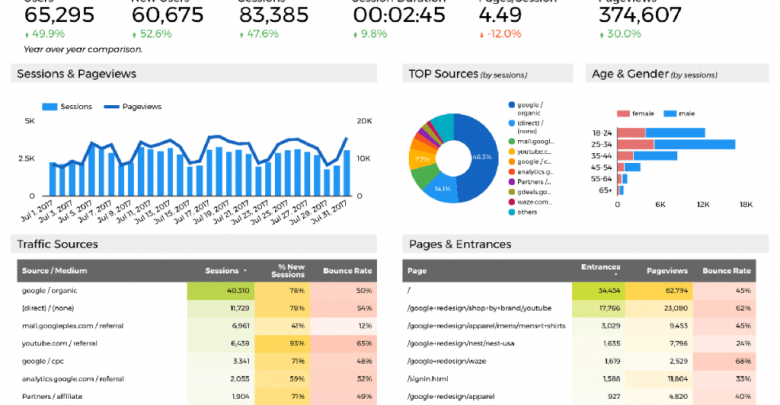This screenshot has height=405, width=780.
Task: Open the /google+redesign/nest/nest-usa page row
Action: pyautogui.click(x=579, y=343)
